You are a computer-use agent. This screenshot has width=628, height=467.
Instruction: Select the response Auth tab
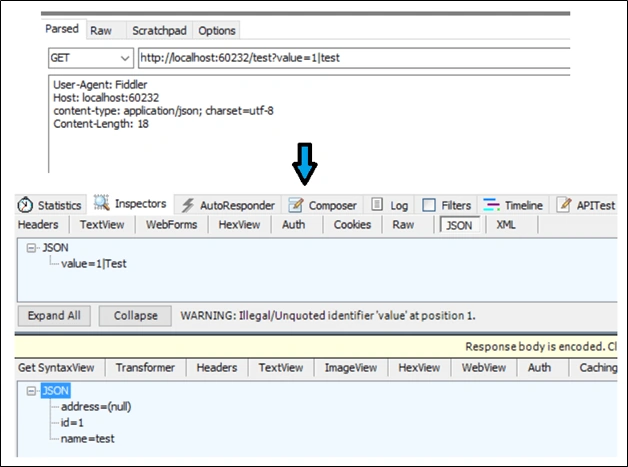(539, 368)
